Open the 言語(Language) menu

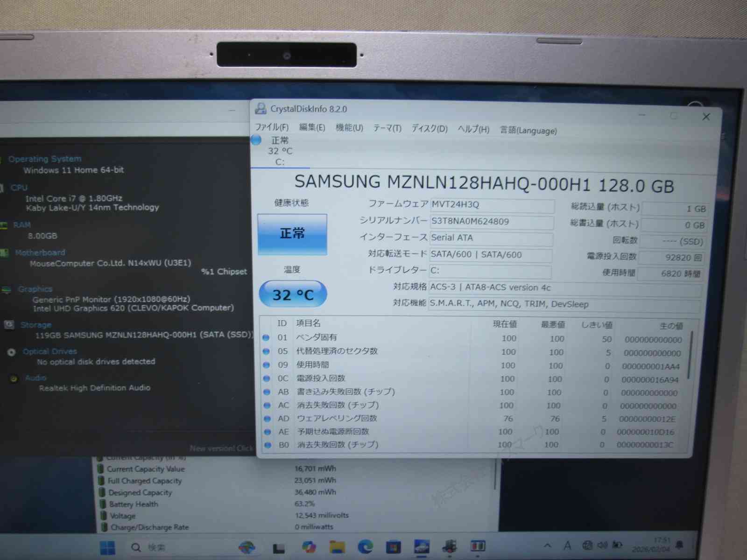(x=528, y=130)
